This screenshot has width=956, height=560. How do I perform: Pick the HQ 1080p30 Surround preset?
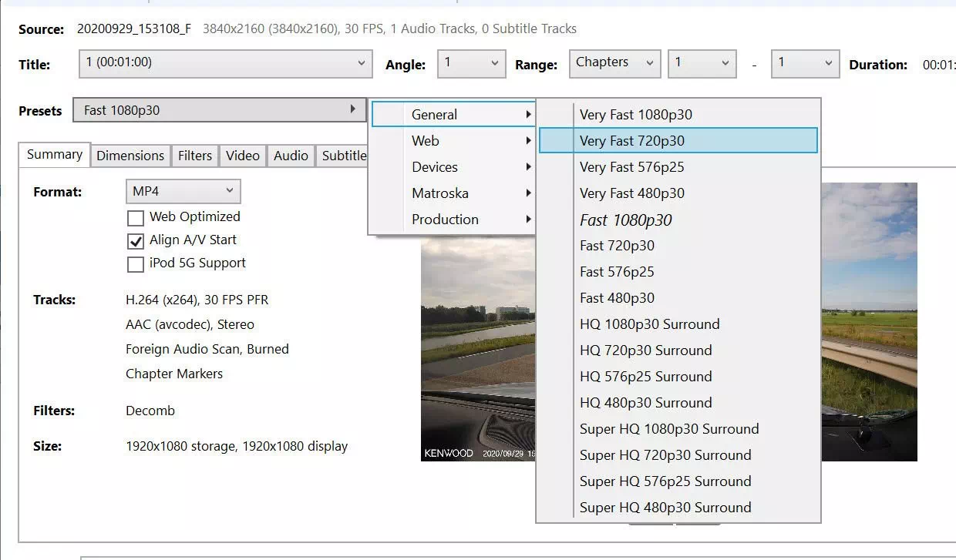click(678, 324)
